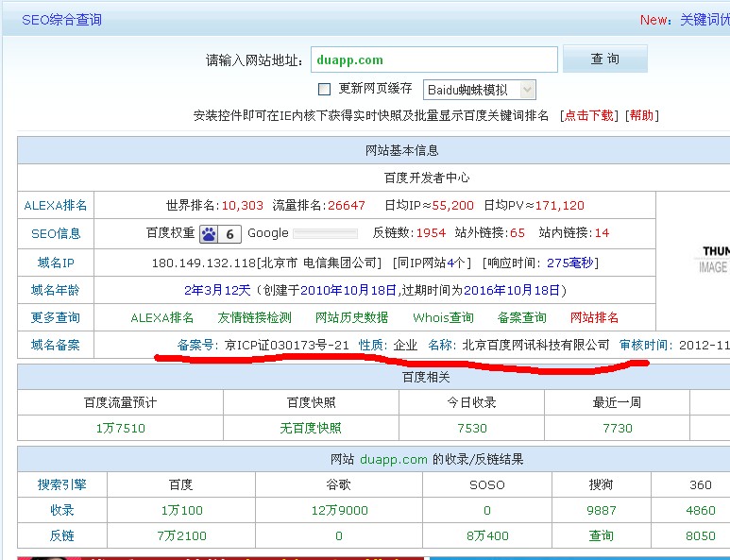Click the 查询 search button

(604, 59)
